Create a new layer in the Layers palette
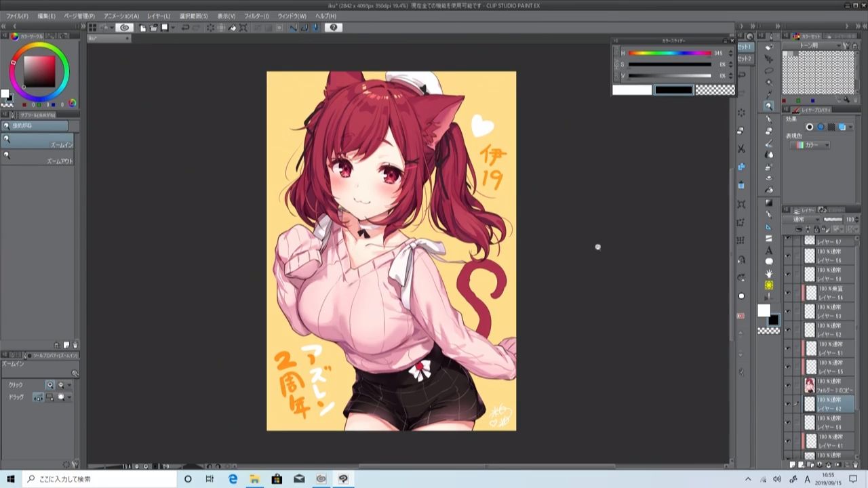Viewport: 868px width, 488px height. pos(793,464)
